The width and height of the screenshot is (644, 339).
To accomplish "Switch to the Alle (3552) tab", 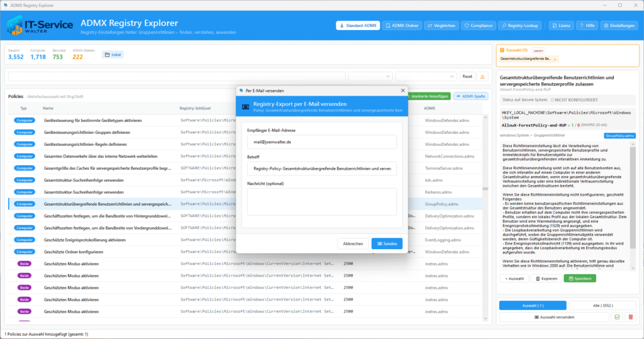I will tap(602, 305).
